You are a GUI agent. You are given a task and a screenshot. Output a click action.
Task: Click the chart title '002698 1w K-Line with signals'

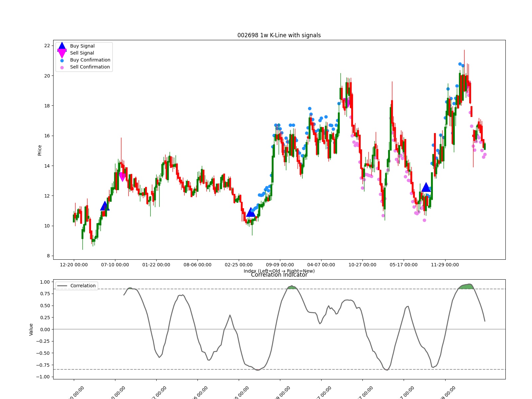click(x=279, y=35)
